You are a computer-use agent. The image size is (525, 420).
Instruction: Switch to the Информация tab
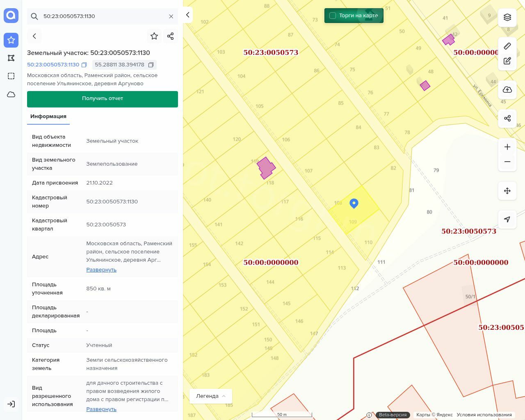[x=48, y=116]
